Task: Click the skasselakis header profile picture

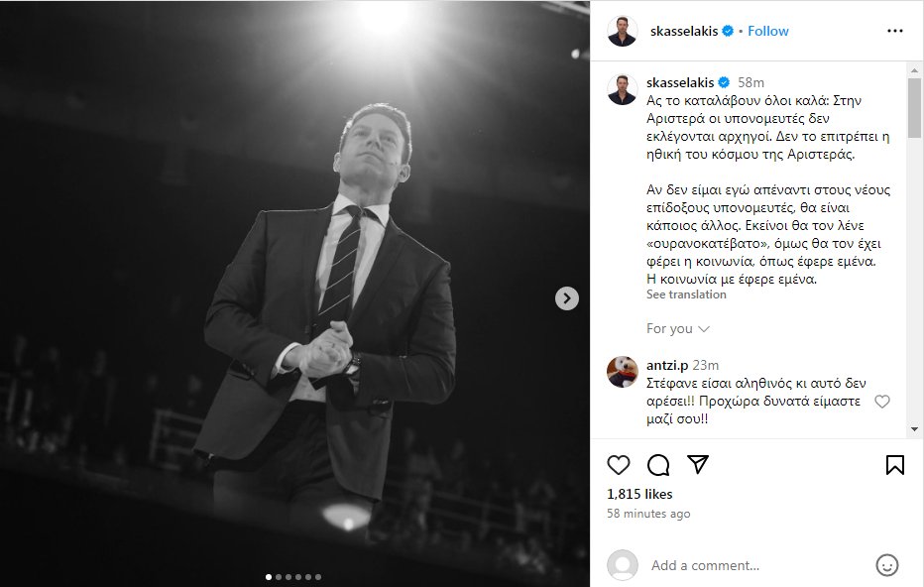Action: [x=623, y=31]
